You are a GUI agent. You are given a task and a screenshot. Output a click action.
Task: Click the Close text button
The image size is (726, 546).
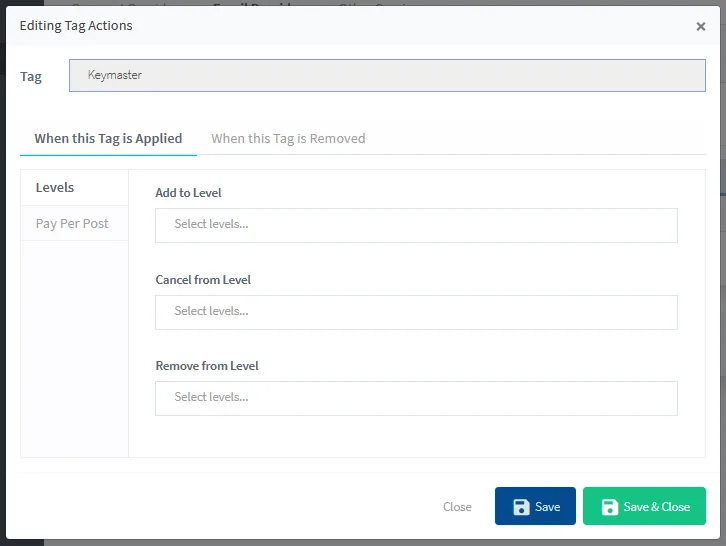coord(457,507)
